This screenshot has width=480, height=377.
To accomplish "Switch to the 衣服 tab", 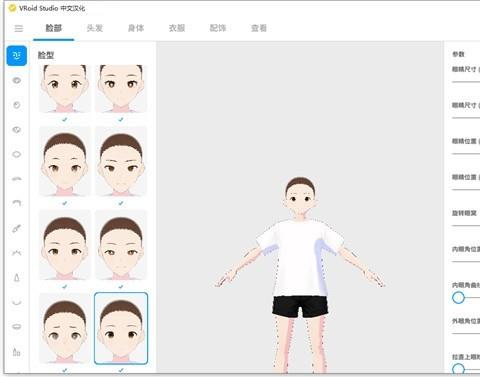I will 177,28.
